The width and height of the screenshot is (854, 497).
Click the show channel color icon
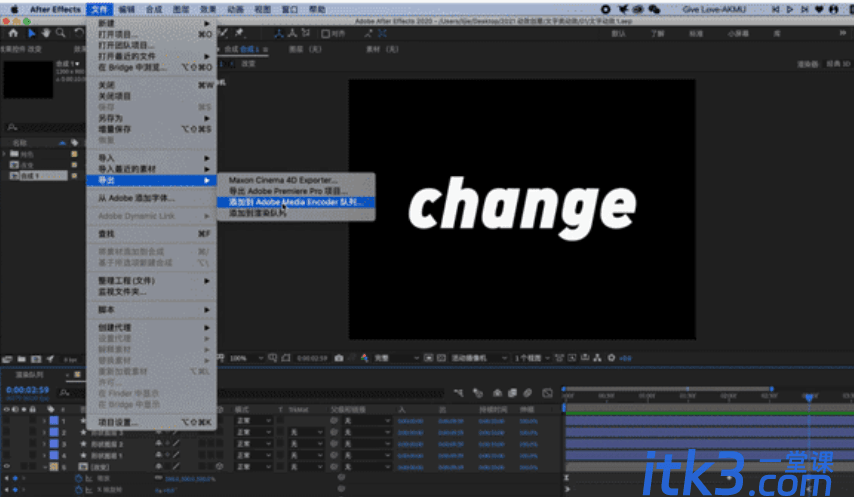(364, 358)
